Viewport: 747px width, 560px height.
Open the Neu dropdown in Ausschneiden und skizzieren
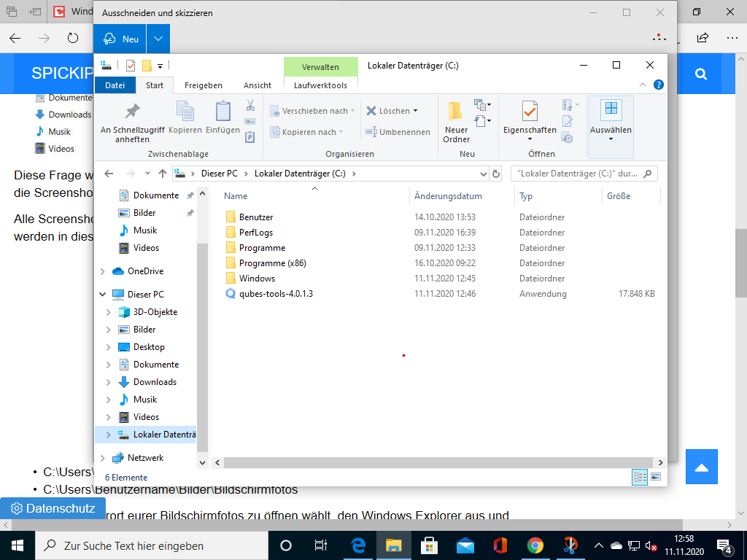(x=158, y=37)
